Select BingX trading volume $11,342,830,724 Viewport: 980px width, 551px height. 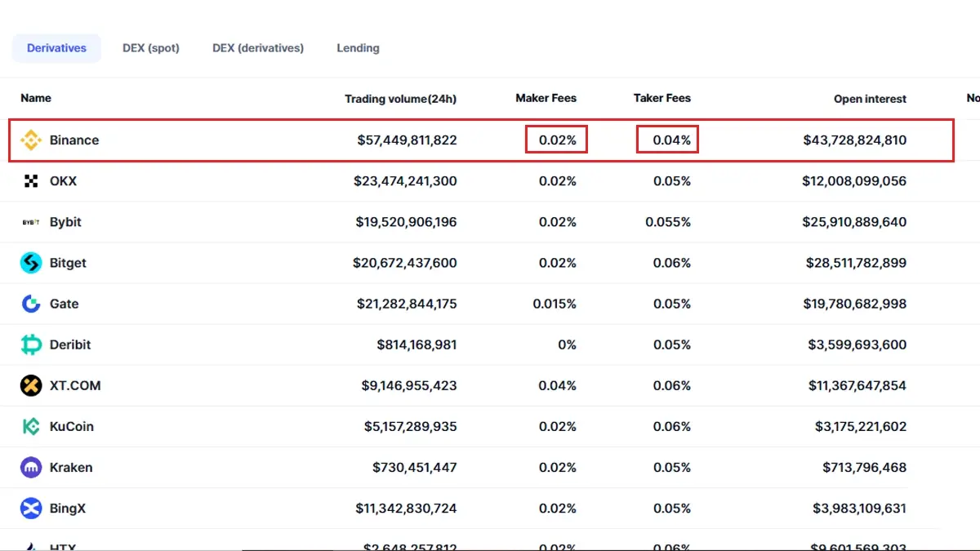pyautogui.click(x=406, y=509)
